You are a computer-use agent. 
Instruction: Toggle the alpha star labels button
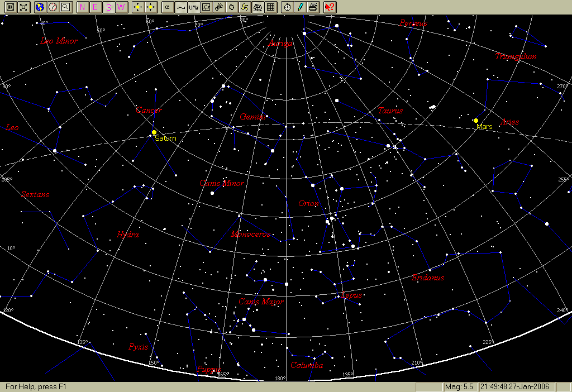168,7
